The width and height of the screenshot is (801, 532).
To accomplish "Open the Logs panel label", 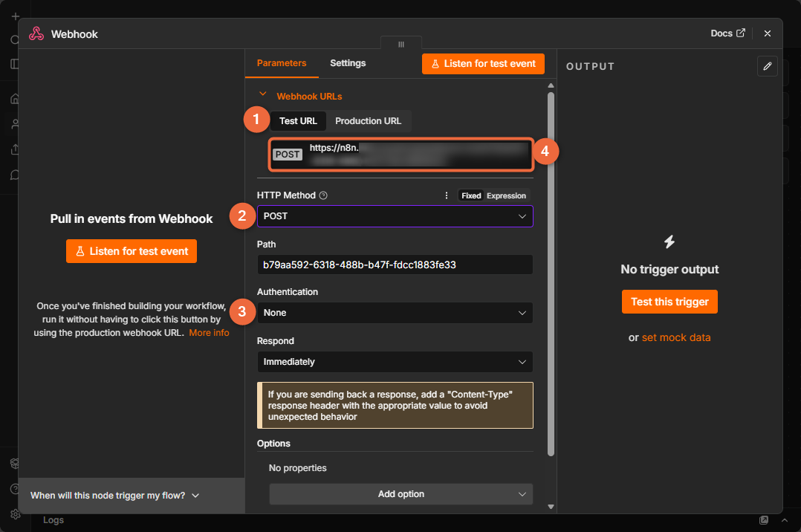I will [53, 519].
